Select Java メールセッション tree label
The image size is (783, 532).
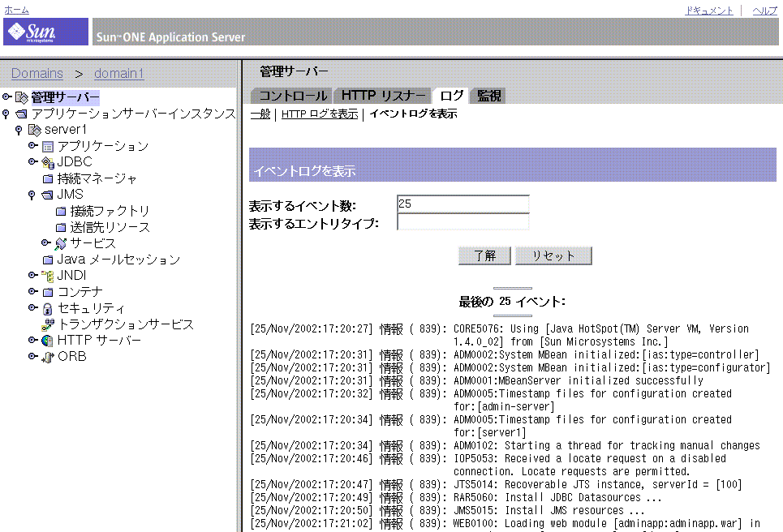tap(118, 260)
